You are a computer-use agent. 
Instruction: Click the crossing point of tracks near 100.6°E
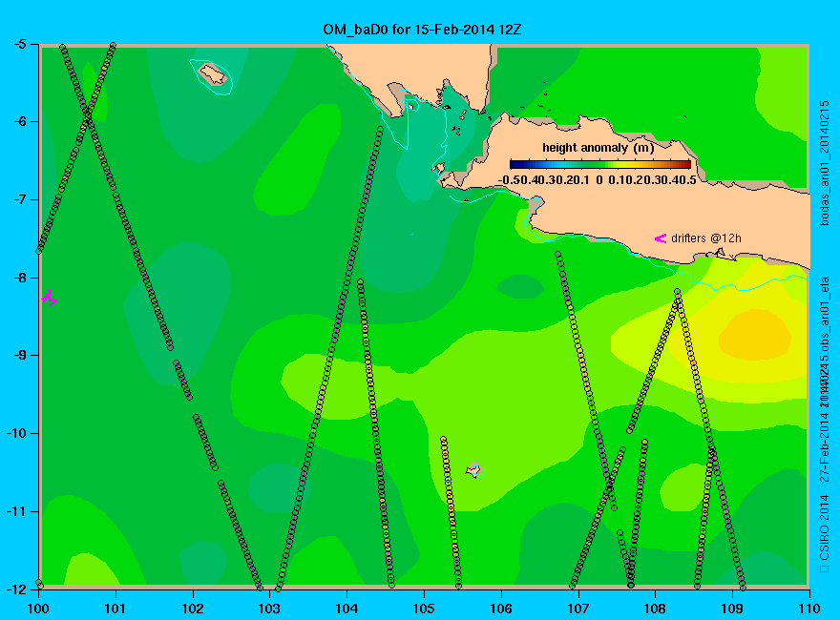point(87,114)
